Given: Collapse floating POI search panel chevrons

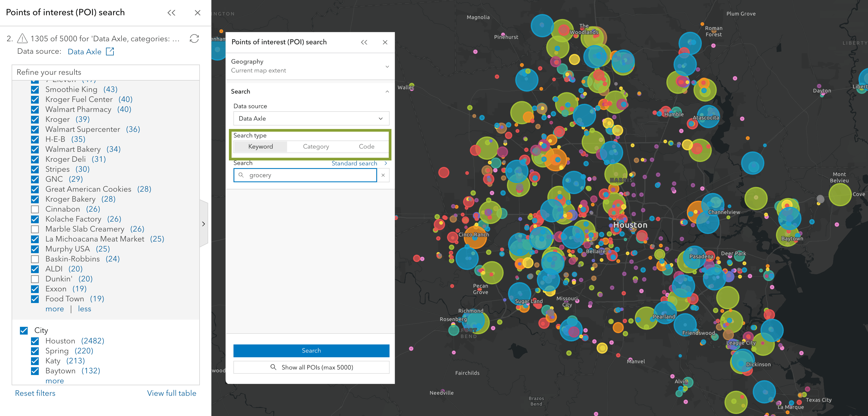Looking at the screenshot, I should (x=364, y=42).
